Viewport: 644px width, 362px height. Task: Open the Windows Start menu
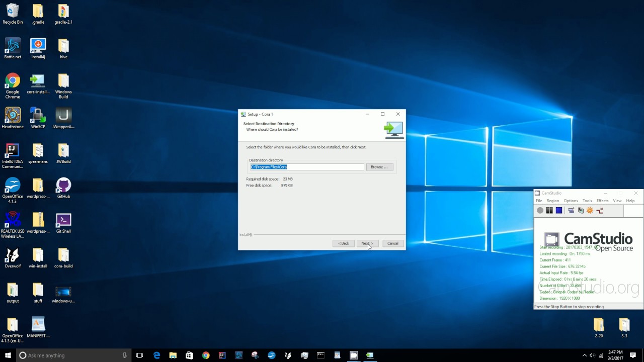[8, 355]
